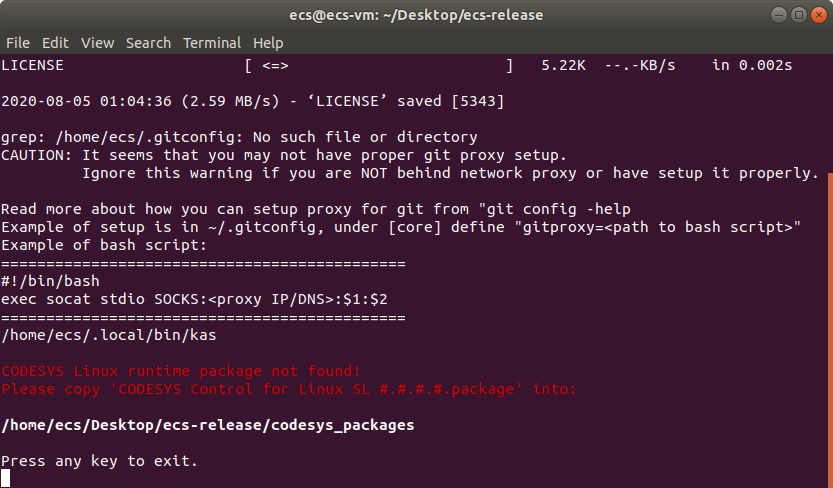The image size is (833, 488).
Task: Click the LICENSE download progress bar
Action: click(x=379, y=66)
